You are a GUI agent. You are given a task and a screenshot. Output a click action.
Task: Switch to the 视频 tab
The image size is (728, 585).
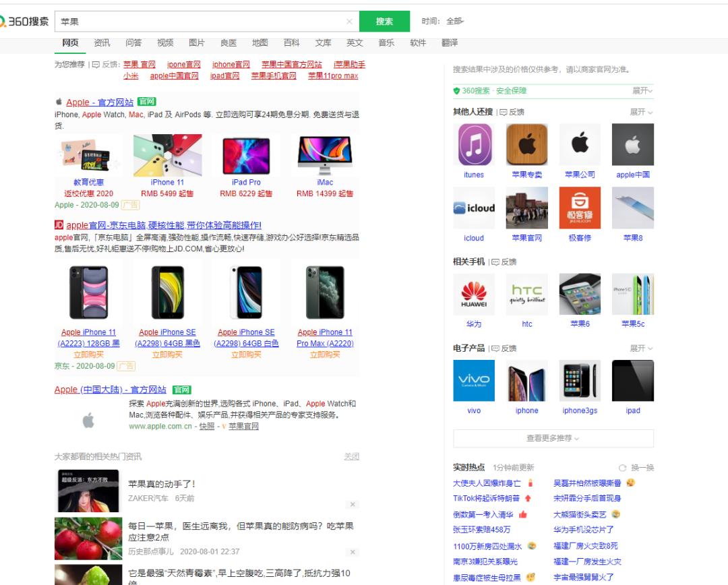tap(165, 42)
